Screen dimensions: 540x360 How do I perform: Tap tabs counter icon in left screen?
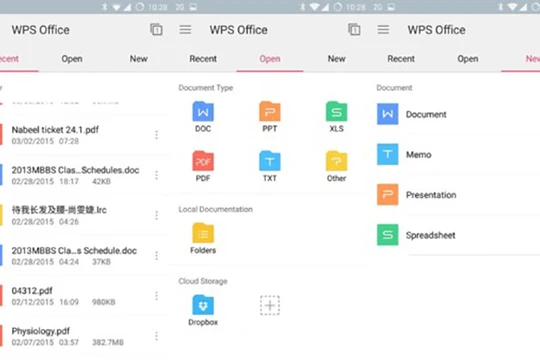[x=156, y=30]
